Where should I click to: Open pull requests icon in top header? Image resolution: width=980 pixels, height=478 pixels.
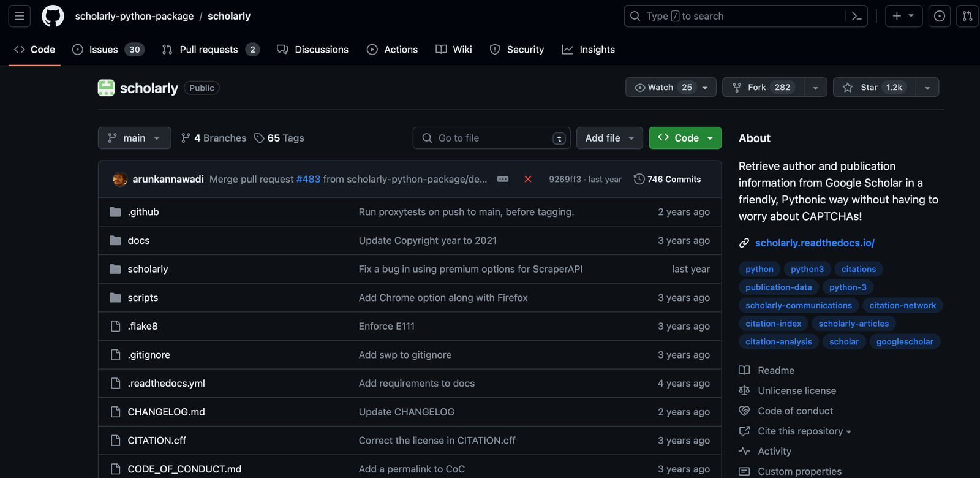(967, 16)
